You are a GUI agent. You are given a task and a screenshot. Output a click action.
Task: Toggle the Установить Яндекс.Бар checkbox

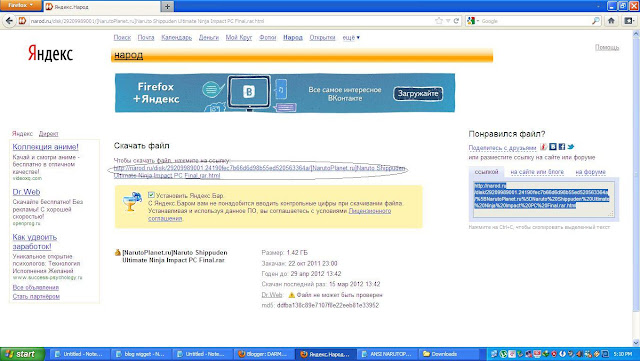151,195
